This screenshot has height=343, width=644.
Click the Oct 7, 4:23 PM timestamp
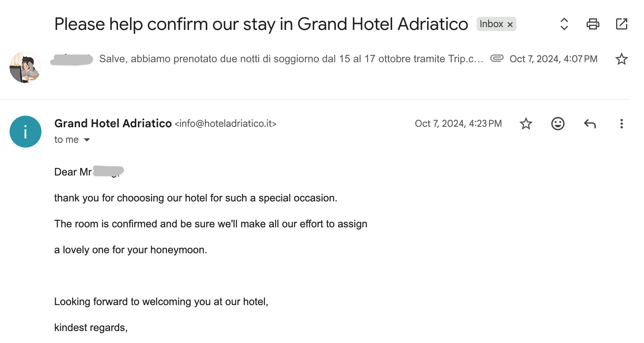458,124
